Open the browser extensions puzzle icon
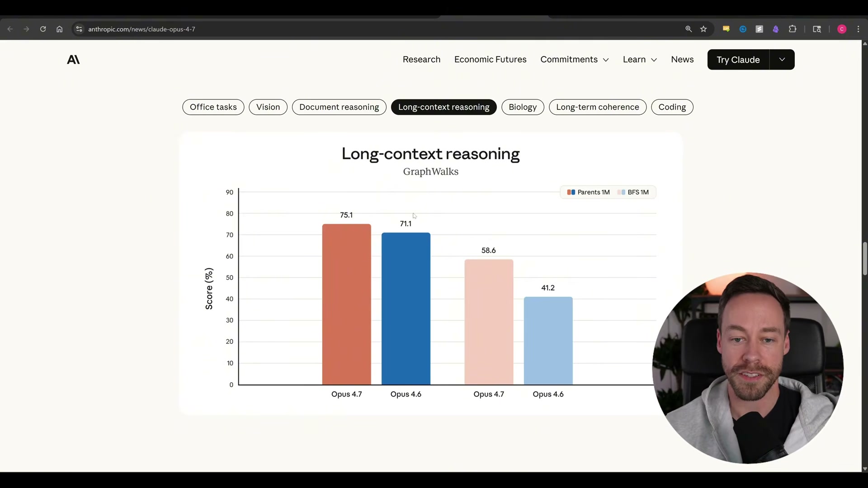868x488 pixels. point(793,29)
